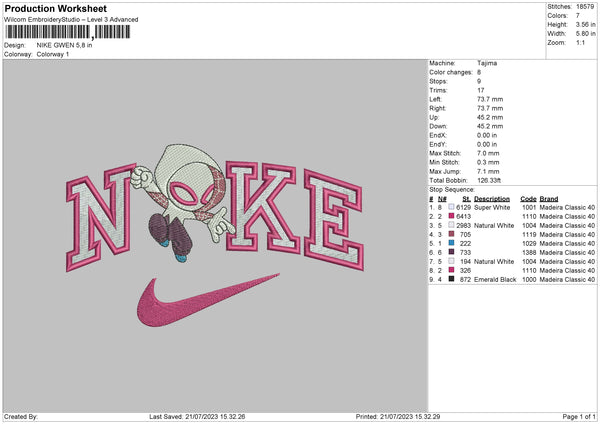Click the Min Stitch value '0.3 mm'
The image size is (600, 424).
point(488,162)
